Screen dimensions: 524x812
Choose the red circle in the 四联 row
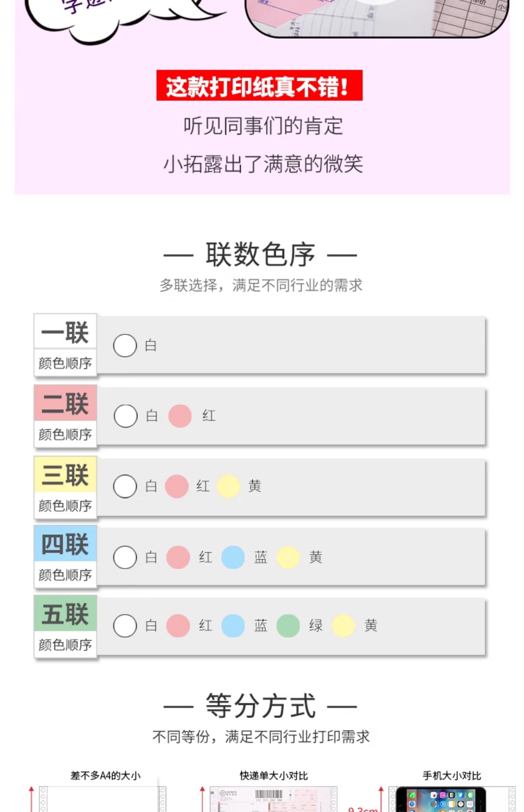(x=178, y=557)
